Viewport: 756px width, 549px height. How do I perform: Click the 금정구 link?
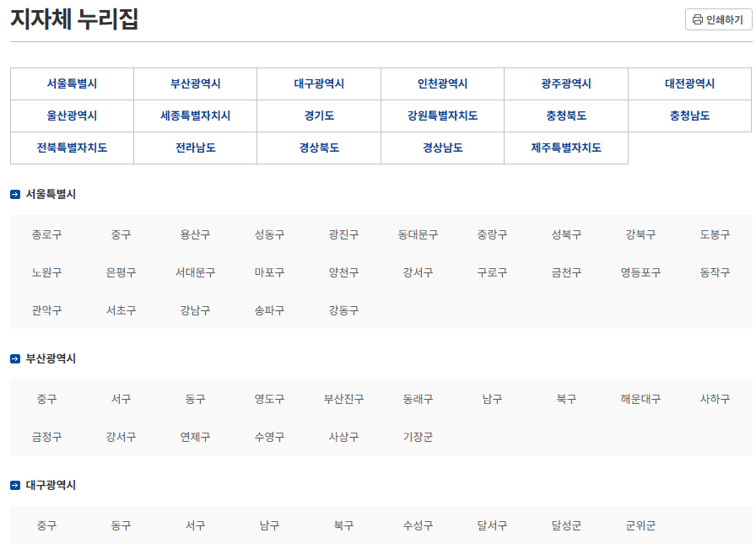(x=46, y=437)
